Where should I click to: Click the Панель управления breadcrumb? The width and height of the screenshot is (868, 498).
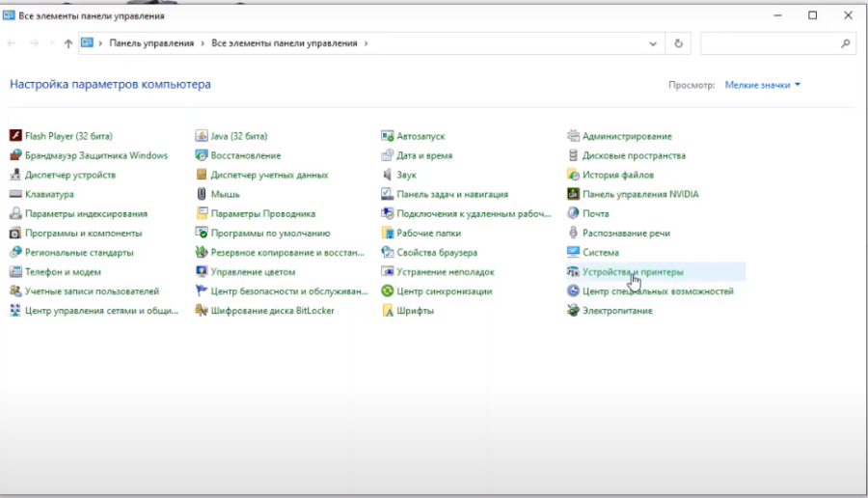coord(151,43)
